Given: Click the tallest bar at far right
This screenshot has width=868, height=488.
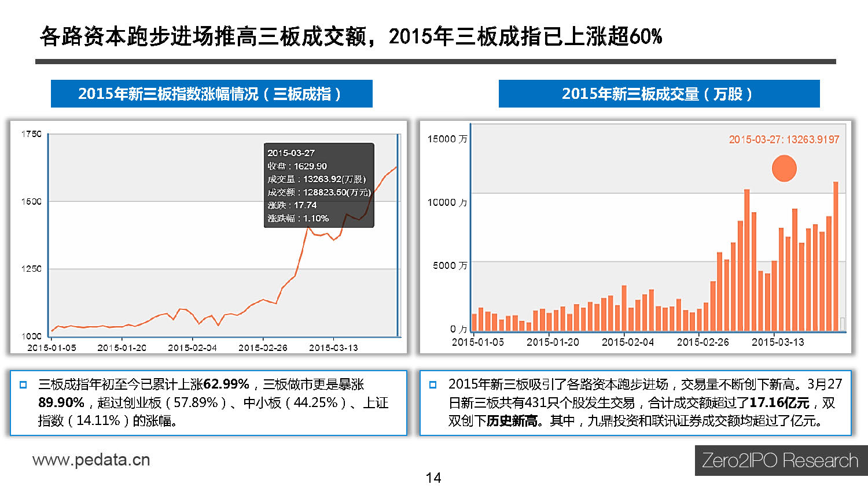Looking at the screenshot, I should click(x=836, y=256).
